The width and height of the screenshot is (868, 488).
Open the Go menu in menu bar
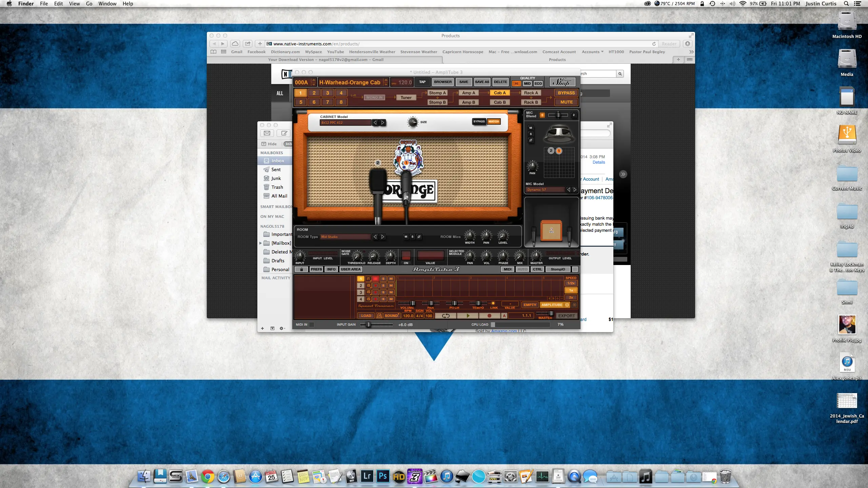click(89, 4)
